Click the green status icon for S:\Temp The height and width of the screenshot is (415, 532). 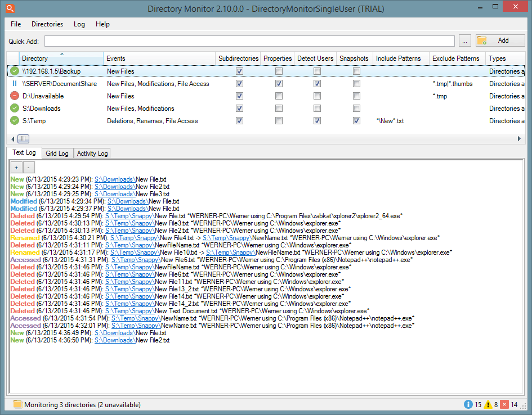pyautogui.click(x=15, y=121)
